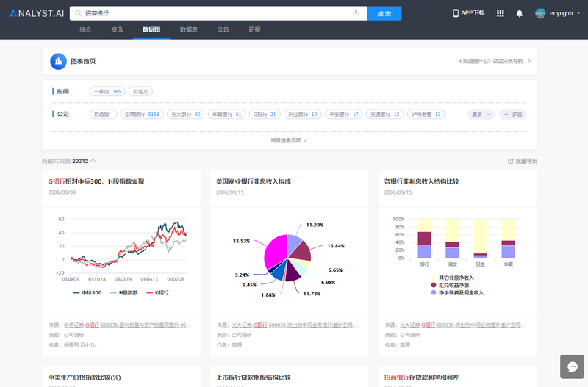Expand the user account dropdown arrow

tap(578, 13)
